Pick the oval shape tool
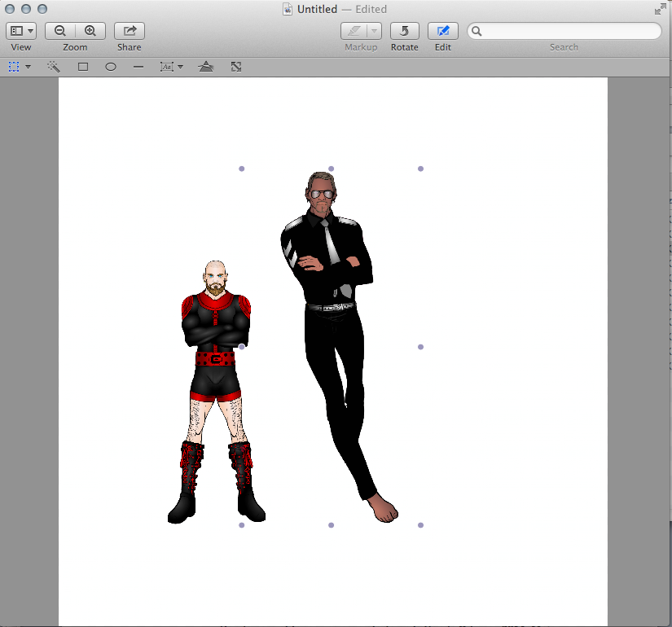672x627 pixels. (111, 67)
